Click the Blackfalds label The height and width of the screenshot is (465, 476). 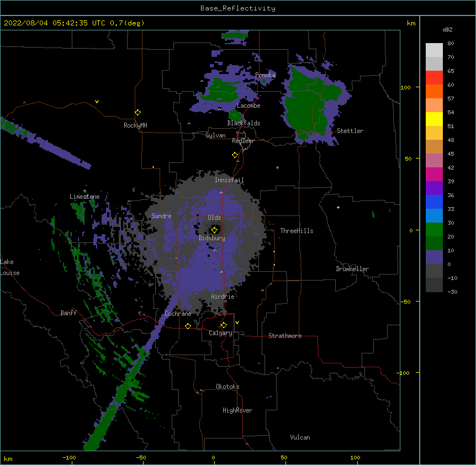(244, 123)
